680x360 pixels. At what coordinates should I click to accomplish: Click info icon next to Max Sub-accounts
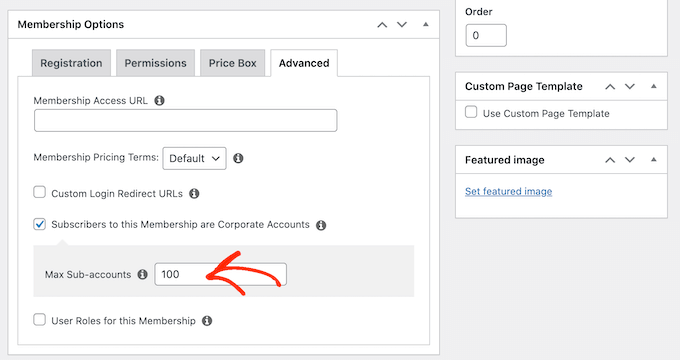coord(143,275)
